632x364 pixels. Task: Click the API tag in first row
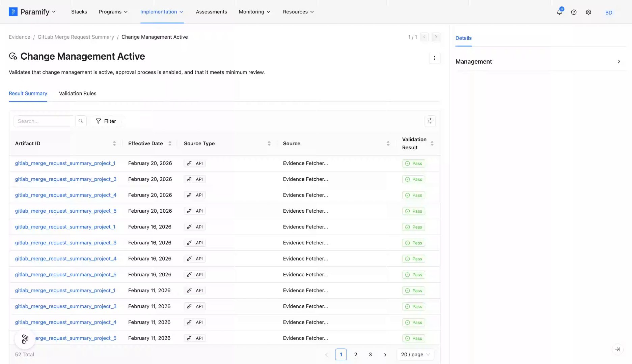195,163
